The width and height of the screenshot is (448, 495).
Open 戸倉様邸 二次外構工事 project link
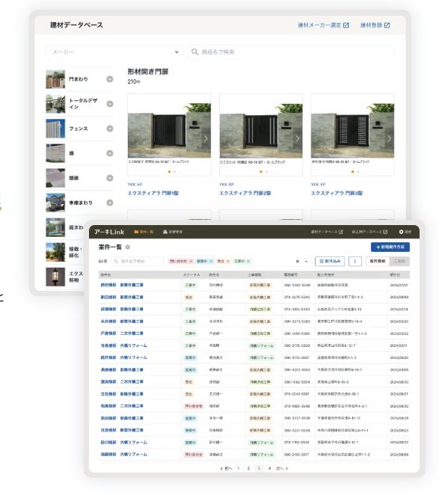click(x=122, y=333)
